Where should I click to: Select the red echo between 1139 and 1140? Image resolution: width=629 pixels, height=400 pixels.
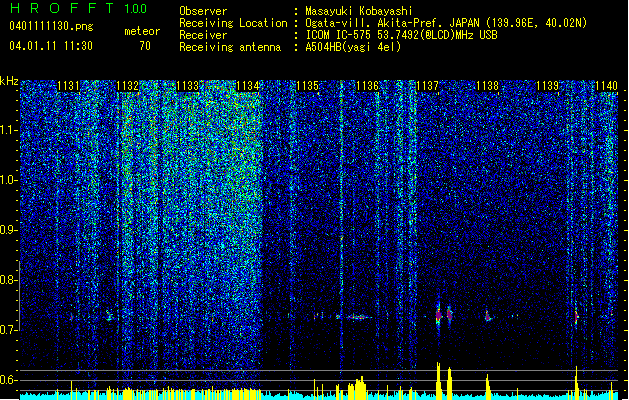(x=576, y=317)
